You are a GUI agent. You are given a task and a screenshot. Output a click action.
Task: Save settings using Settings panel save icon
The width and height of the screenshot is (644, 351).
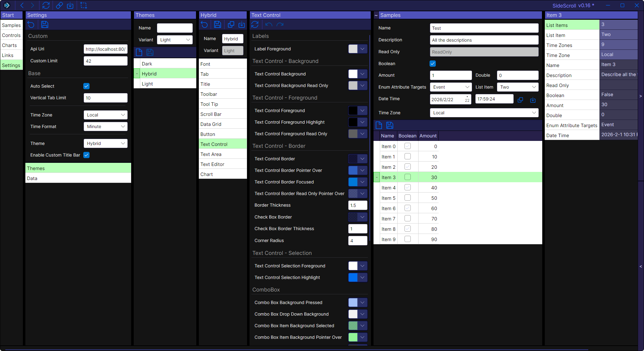point(45,24)
